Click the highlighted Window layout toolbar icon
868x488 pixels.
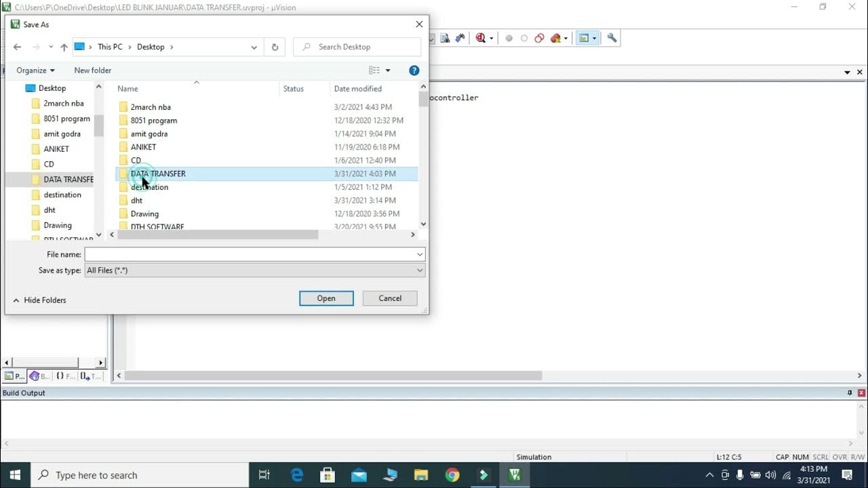(583, 39)
